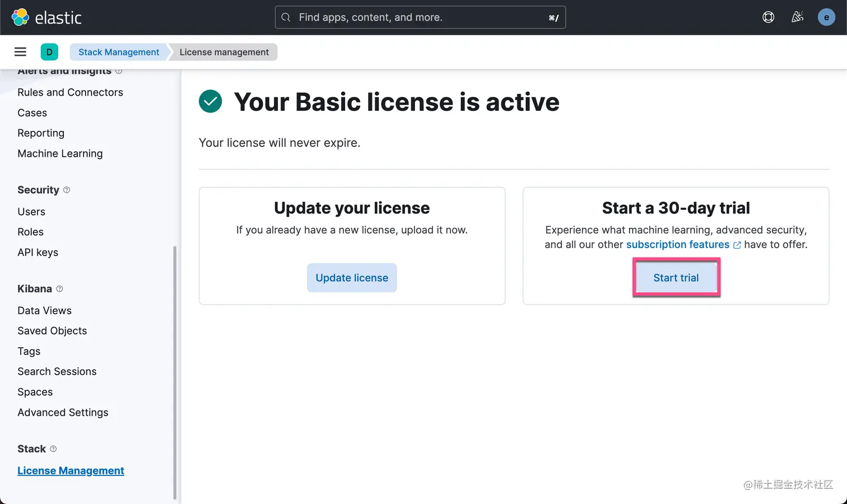This screenshot has height=504, width=847.
Task: Click the Kibana section heading
Action: tap(35, 289)
